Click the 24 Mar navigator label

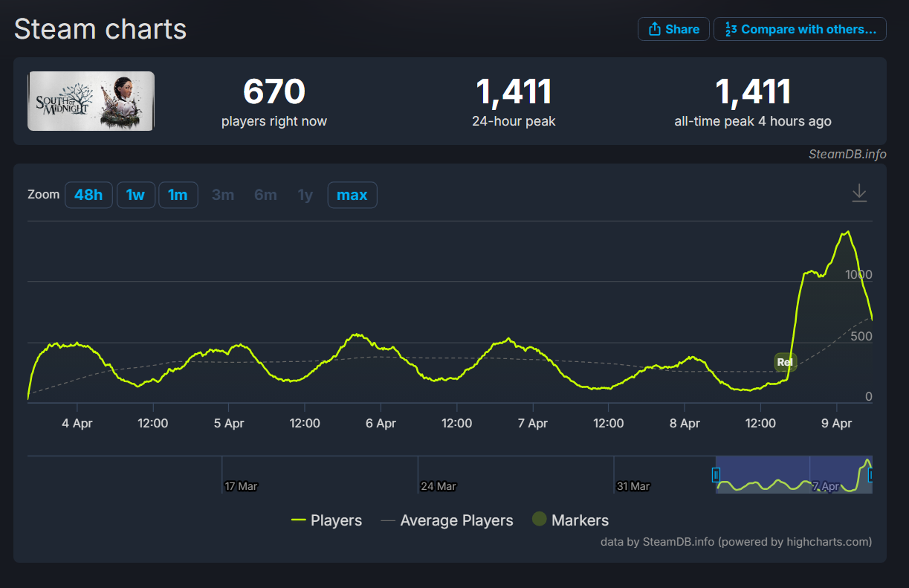(x=438, y=486)
